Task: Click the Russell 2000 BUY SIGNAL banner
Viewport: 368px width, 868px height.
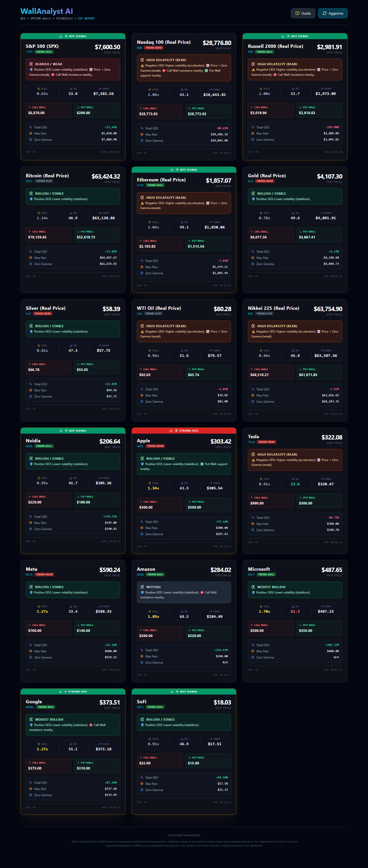Action: (x=295, y=36)
